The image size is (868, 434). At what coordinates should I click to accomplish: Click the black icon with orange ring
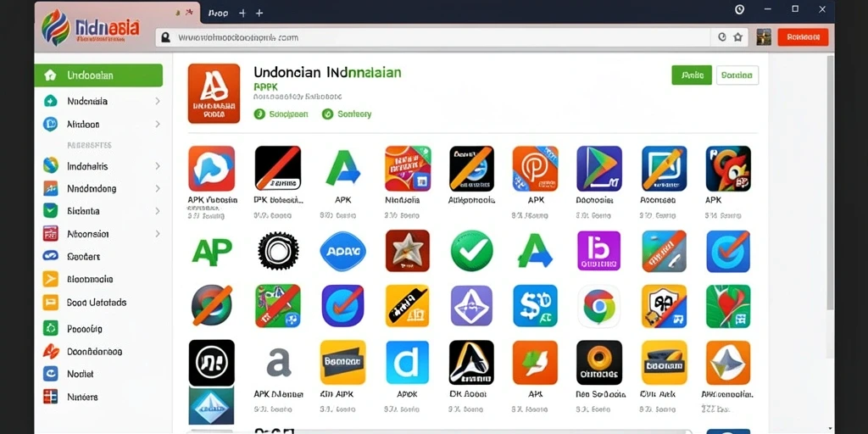[599, 363]
